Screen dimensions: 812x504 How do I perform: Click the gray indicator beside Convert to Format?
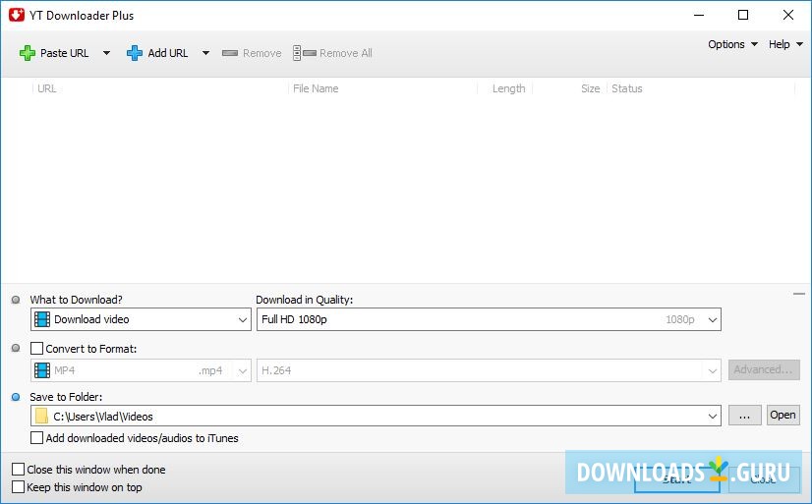click(x=16, y=348)
